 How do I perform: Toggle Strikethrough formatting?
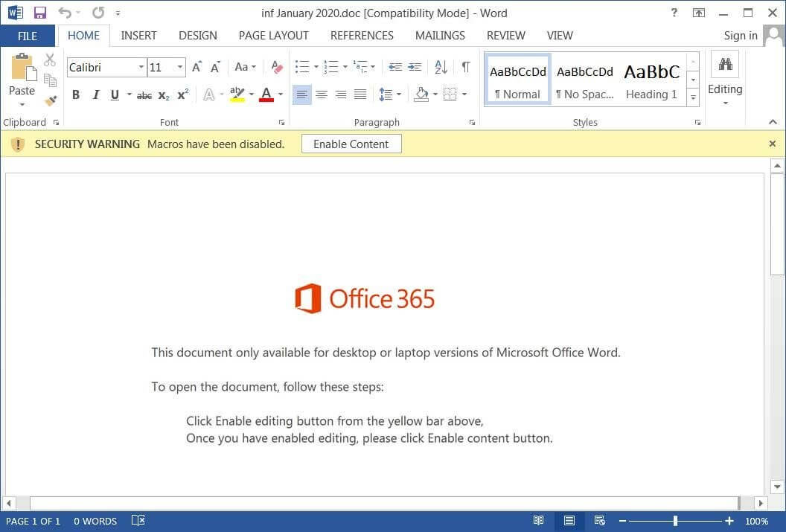(144, 94)
